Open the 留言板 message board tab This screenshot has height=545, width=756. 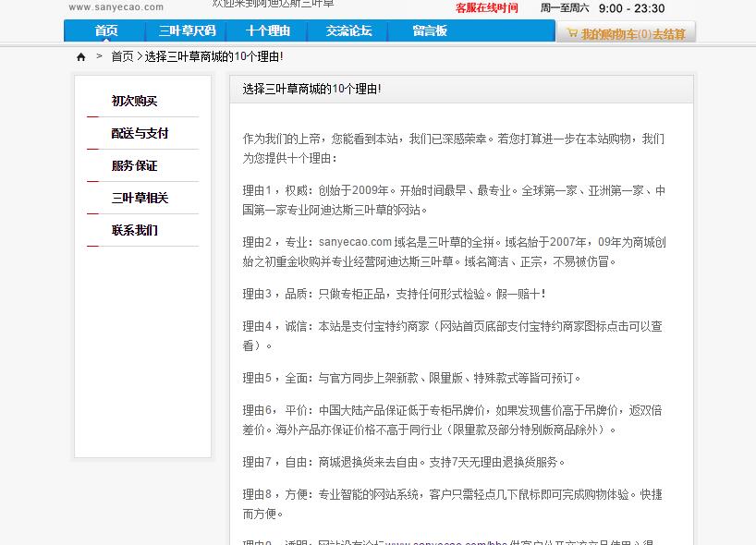(430, 31)
